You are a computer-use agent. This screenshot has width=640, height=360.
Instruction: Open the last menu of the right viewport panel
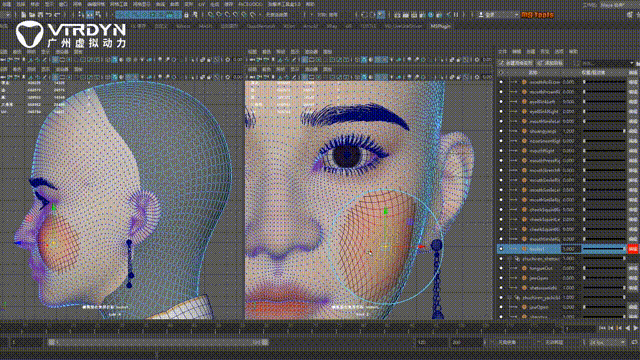(327, 52)
